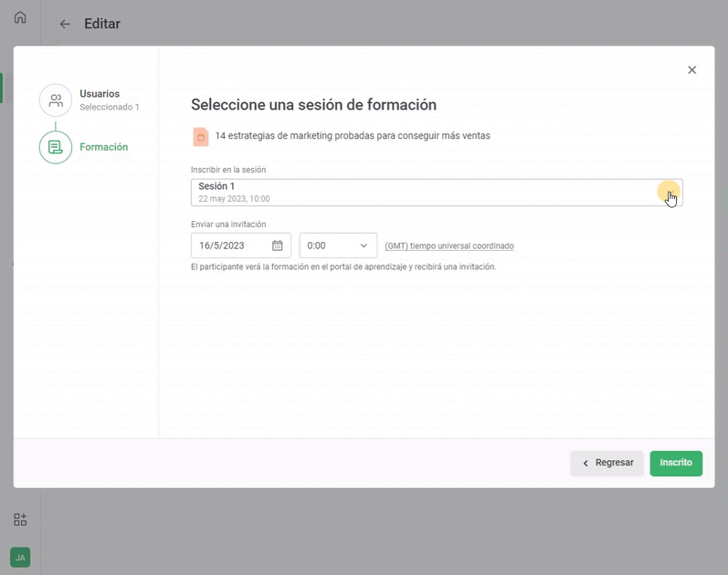The height and width of the screenshot is (575, 728).
Task: Go back using the arrow beside Editar
Action: (x=65, y=25)
